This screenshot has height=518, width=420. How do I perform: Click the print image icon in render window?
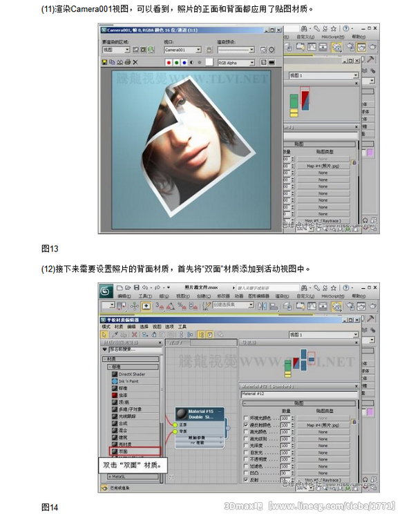[126, 61]
